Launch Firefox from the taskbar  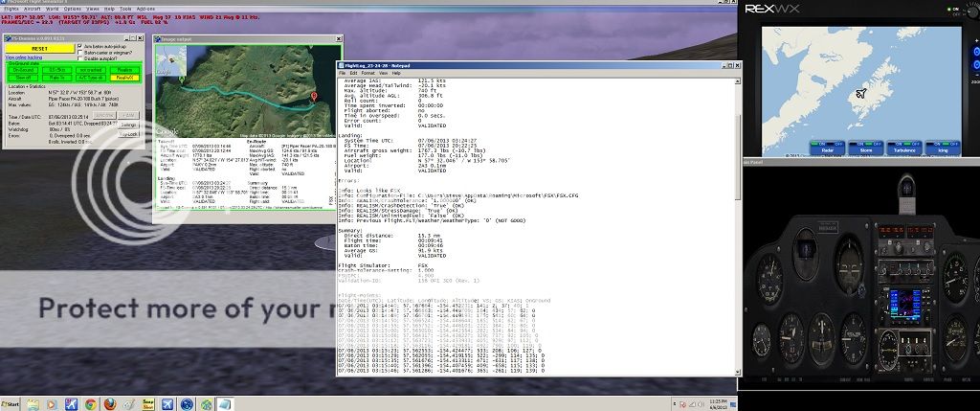[x=110, y=404]
